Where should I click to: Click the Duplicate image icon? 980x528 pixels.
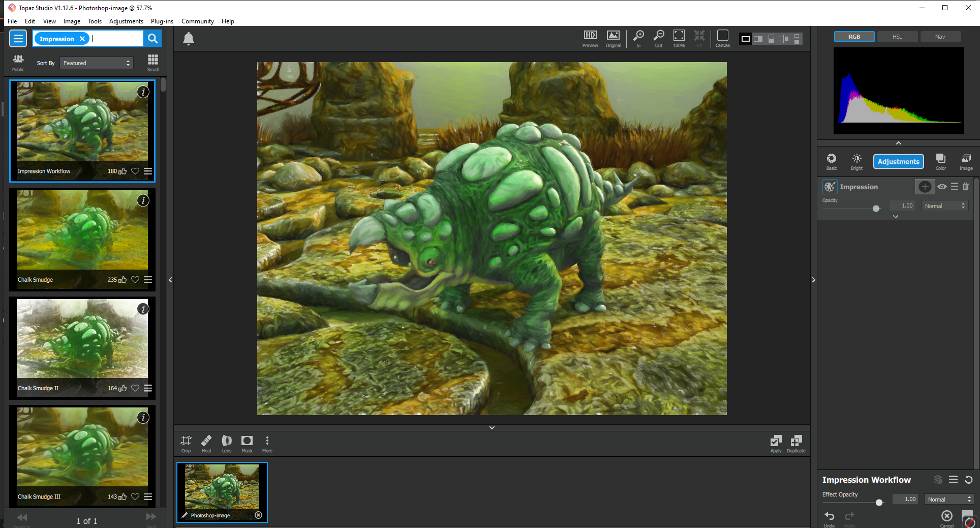(796, 444)
